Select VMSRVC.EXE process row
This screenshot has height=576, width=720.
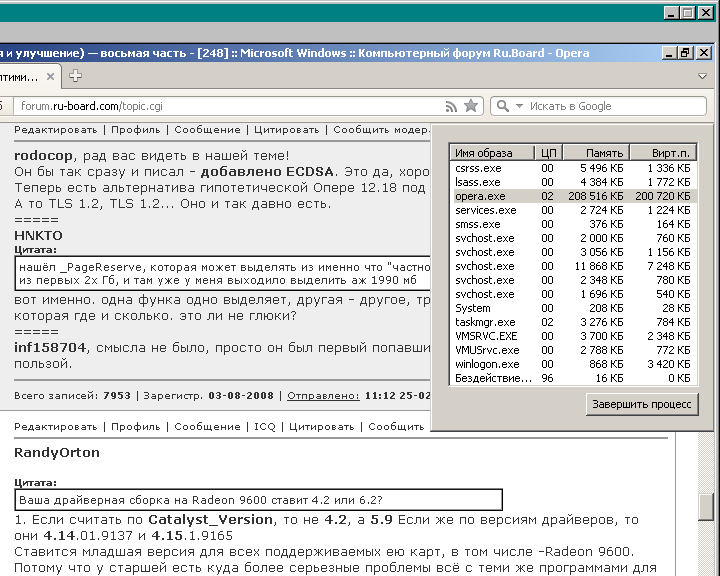pyautogui.click(x=573, y=336)
